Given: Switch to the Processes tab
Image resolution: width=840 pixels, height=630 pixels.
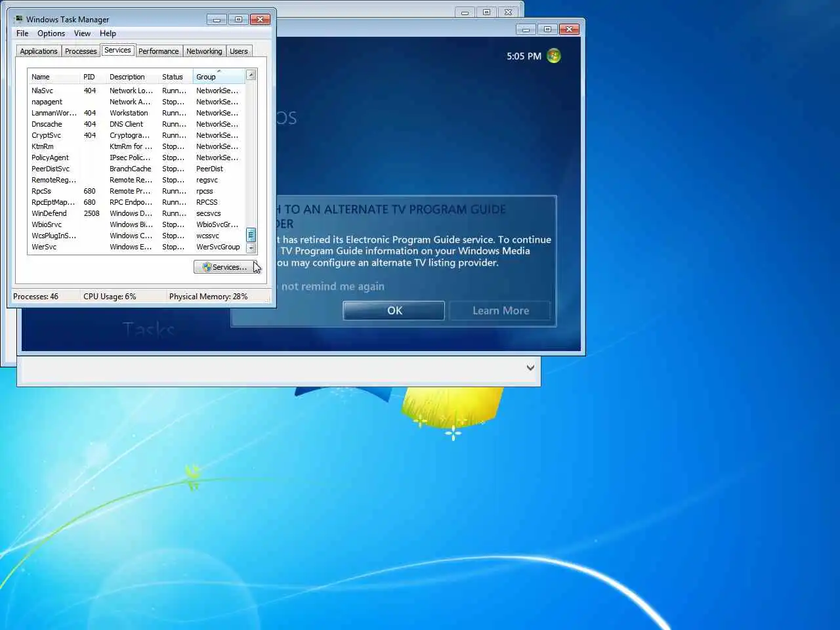Looking at the screenshot, I should [x=81, y=51].
